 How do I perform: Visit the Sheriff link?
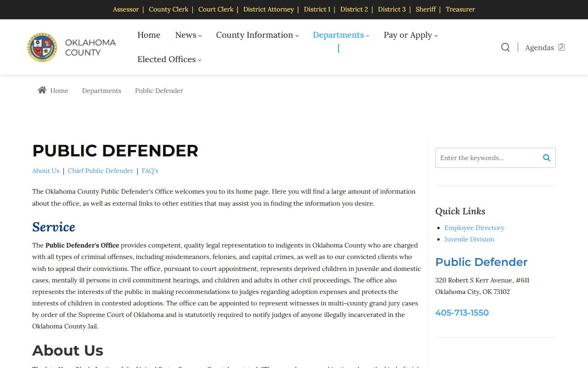[426, 9]
